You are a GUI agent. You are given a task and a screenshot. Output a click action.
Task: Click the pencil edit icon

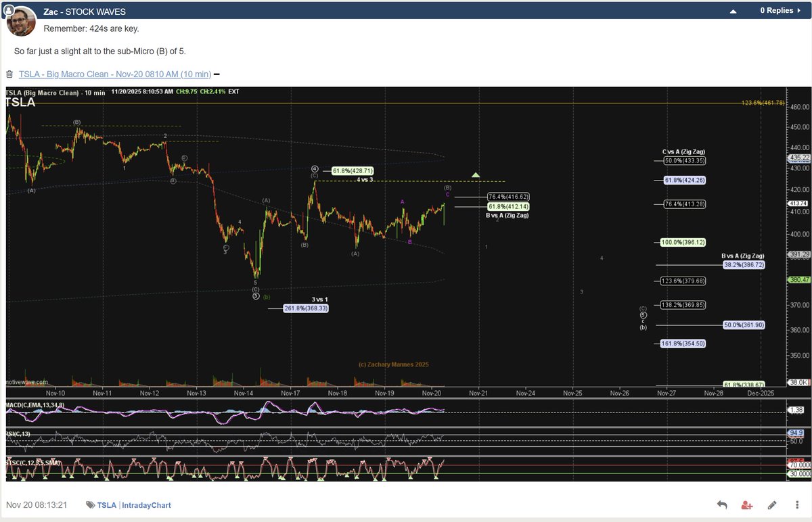[x=772, y=505]
